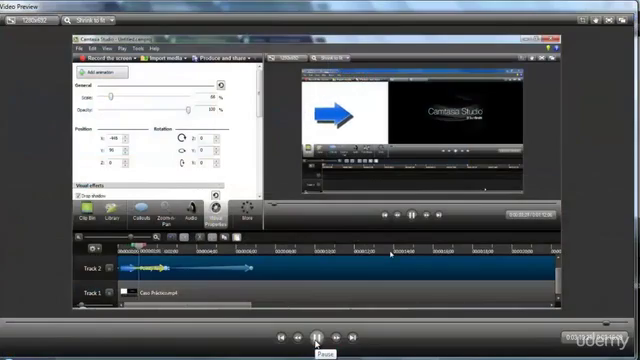Click the crop icon in outer preview toolbar

[582, 20]
